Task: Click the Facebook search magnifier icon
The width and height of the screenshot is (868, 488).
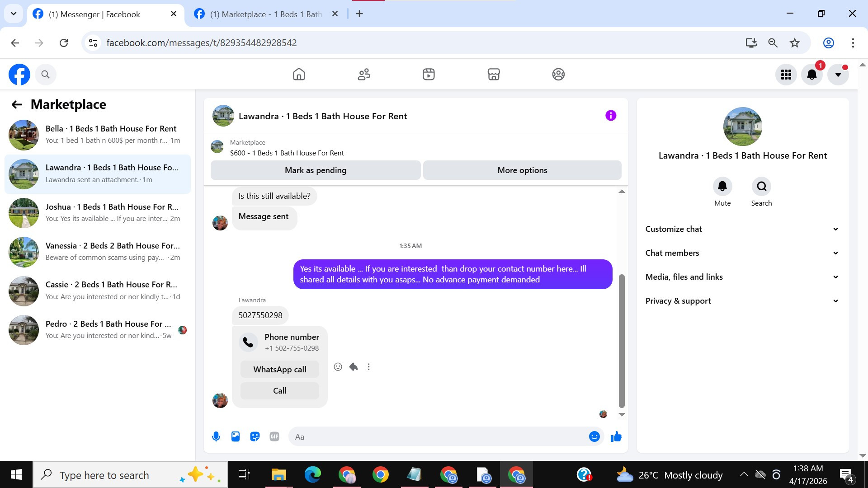Action: [x=45, y=75]
